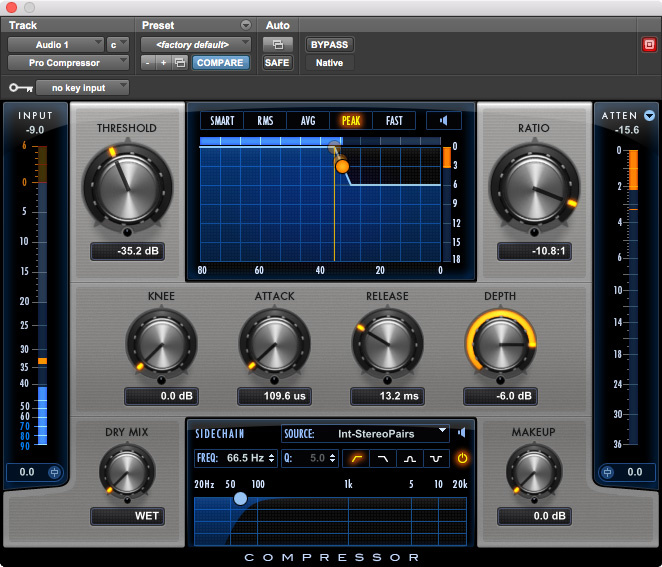662x567 pixels.
Task: Click the dry mix WET value field
Action: (127, 516)
